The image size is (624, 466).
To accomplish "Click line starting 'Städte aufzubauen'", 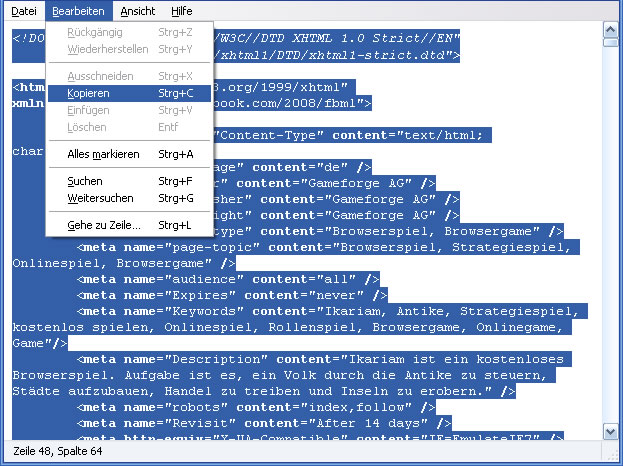I will 264,391.
